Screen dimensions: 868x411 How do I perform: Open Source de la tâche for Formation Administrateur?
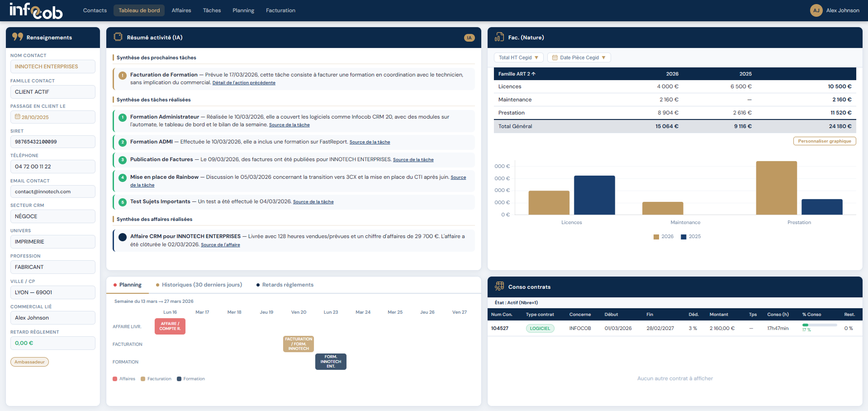click(289, 125)
